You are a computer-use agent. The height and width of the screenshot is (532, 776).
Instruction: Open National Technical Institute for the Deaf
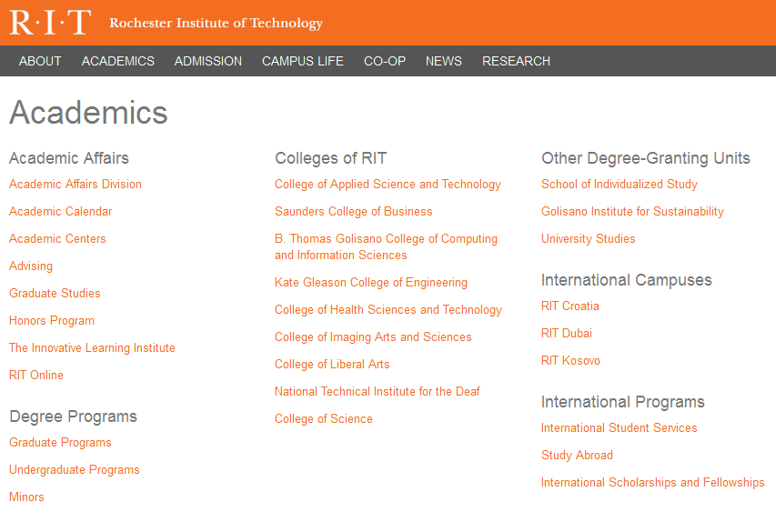[378, 392]
